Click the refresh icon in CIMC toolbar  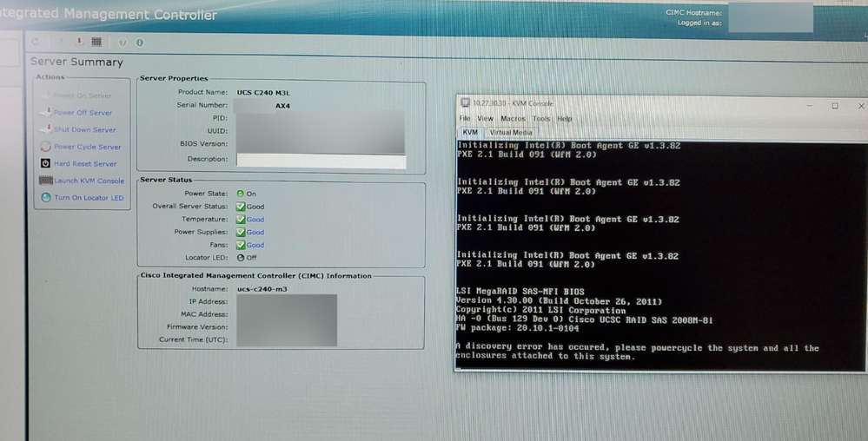36,42
